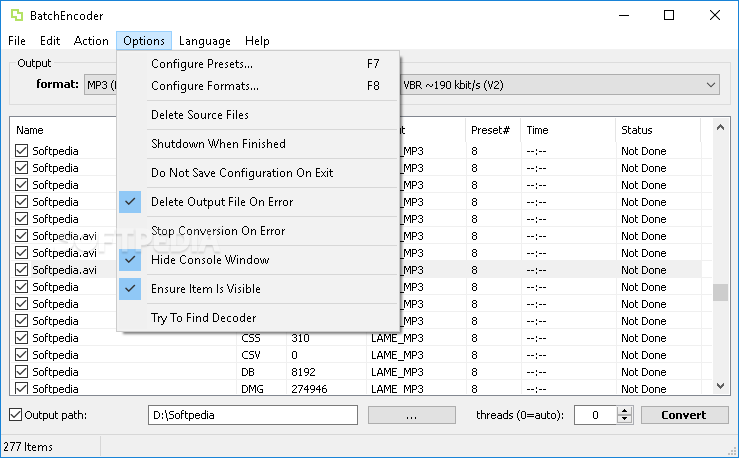Click the vertical scrollbar thumb
The height and width of the screenshot is (458, 739).
[x=720, y=292]
